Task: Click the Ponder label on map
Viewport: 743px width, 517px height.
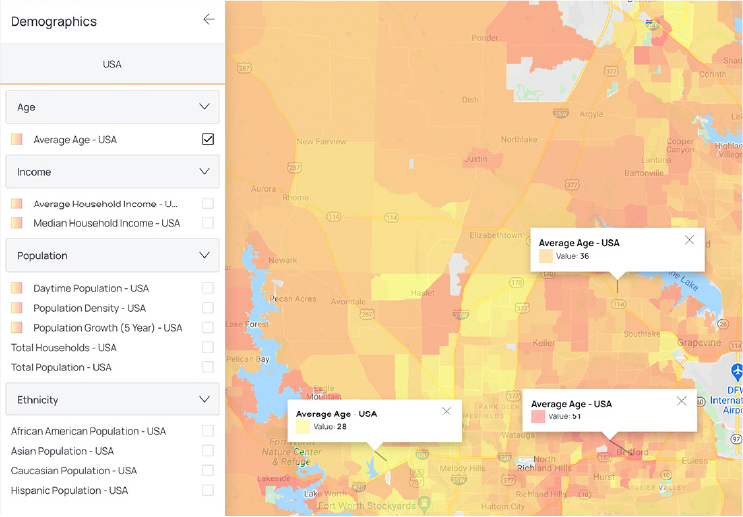Action: 485,38
